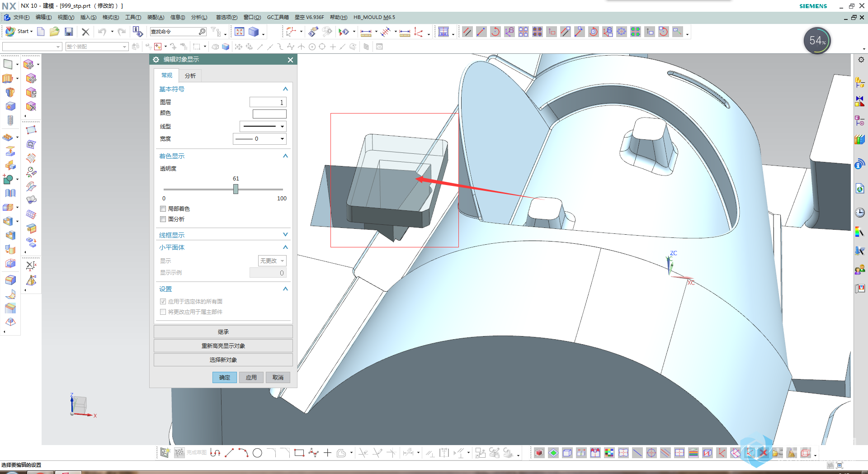Screen dimensions: 868x474
Task: Click the 确定 button
Action: (x=225, y=378)
